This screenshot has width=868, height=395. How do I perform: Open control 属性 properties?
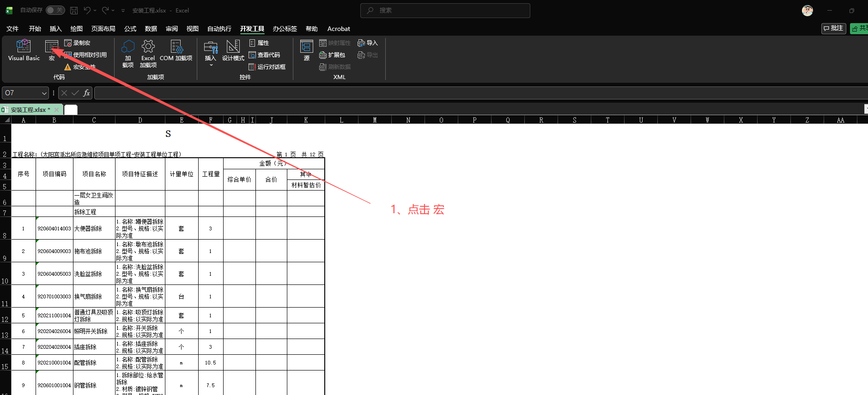tap(259, 43)
